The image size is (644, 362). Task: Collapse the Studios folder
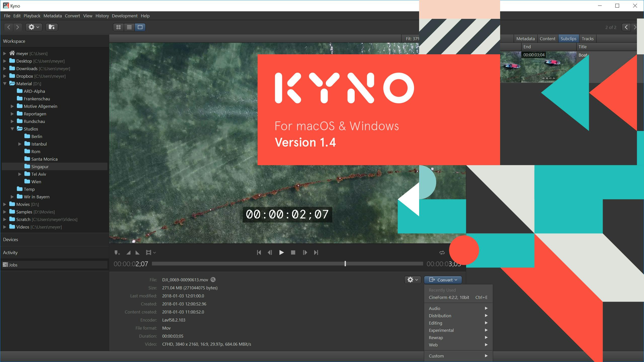click(12, 129)
